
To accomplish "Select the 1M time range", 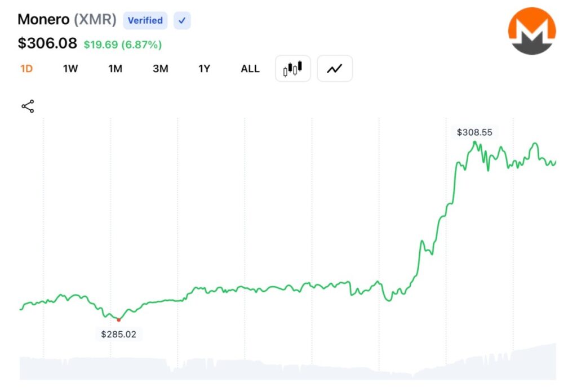I will 115,68.
